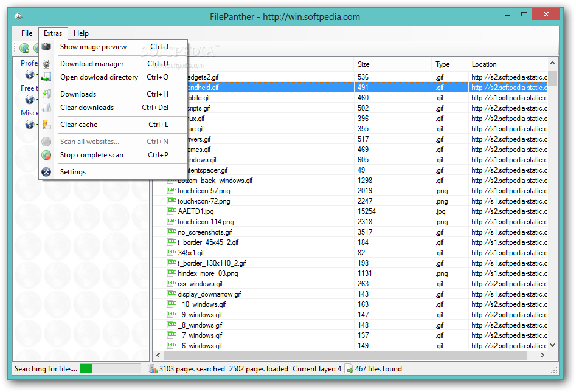The width and height of the screenshot is (576, 392).
Task: Click the camera icon for Show image preview
Action: click(x=46, y=47)
